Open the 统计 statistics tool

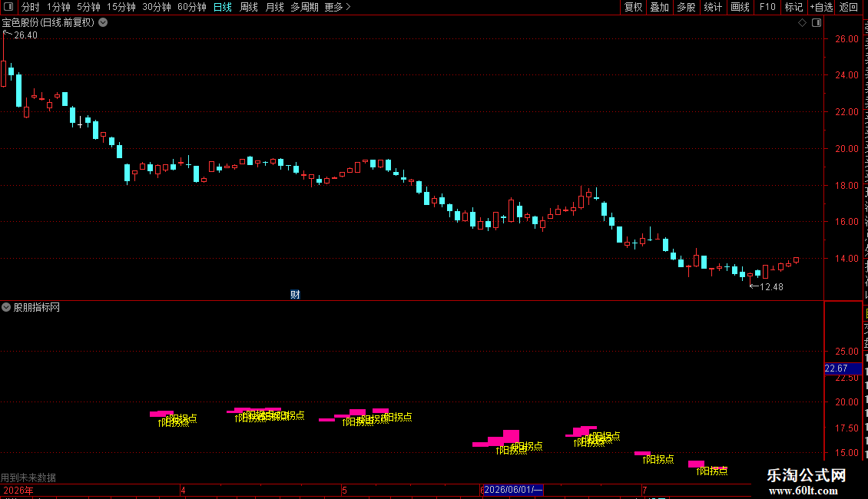(x=713, y=7)
